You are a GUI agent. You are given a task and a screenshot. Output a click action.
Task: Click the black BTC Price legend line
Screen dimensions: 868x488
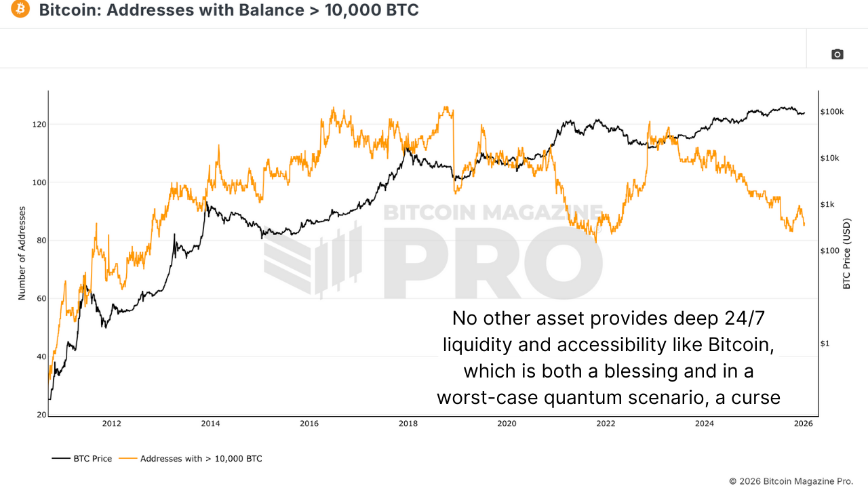pos(60,459)
